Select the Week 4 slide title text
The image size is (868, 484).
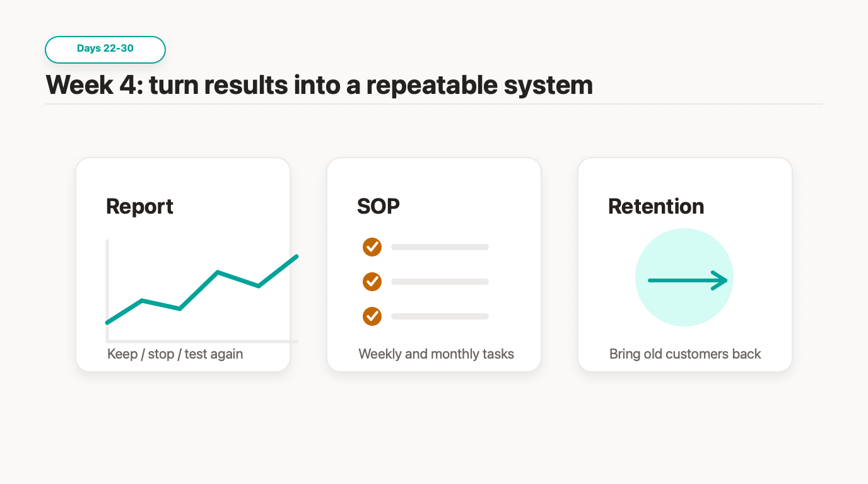pos(319,85)
